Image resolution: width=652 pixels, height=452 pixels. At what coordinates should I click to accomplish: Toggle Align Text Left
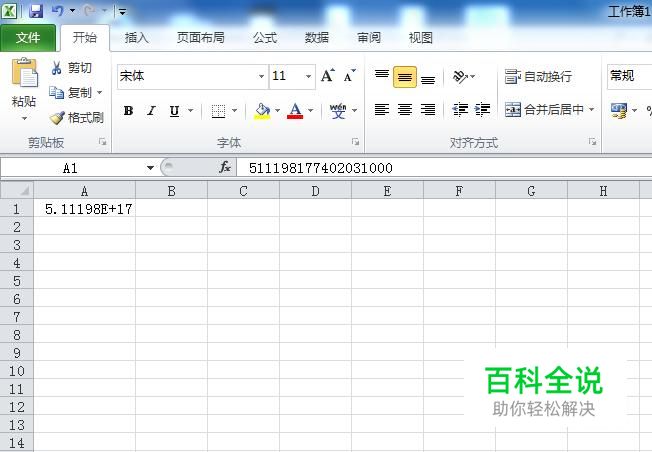point(382,110)
